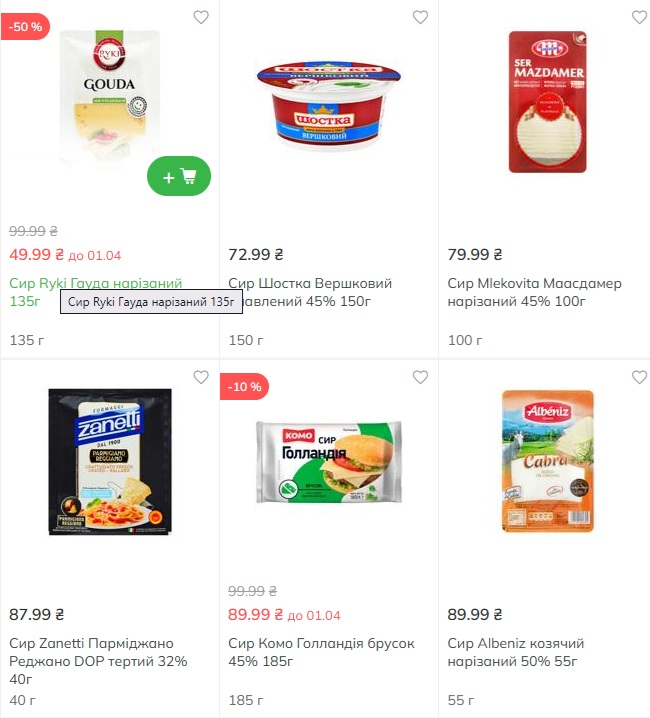
Task: Favorite Комо Голландія cheese heart icon
Action: (x=420, y=377)
